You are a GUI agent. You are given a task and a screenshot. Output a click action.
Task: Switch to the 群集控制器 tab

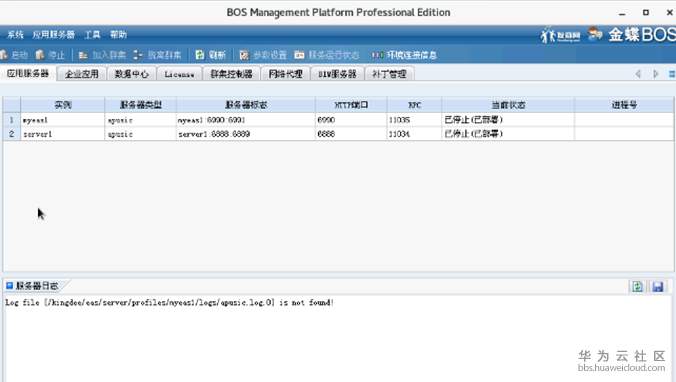click(x=232, y=74)
